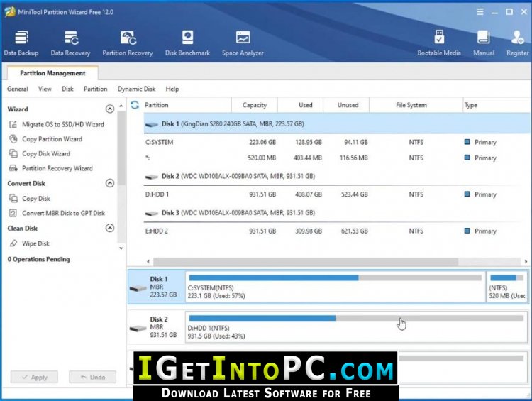Click the 0 Operations Pending label

point(39,259)
